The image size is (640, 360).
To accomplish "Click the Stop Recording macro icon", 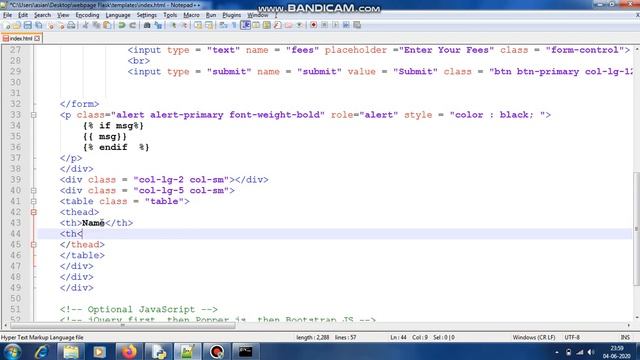I will point(324,25).
